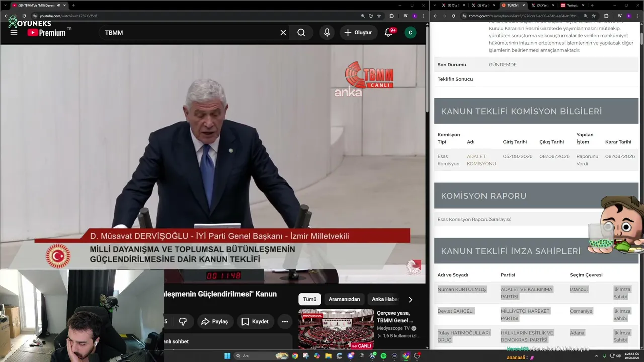Screen dimensions: 644x362
Task: Switch to the (4) X'te browser tab
Action: pyautogui.click(x=453, y=5)
